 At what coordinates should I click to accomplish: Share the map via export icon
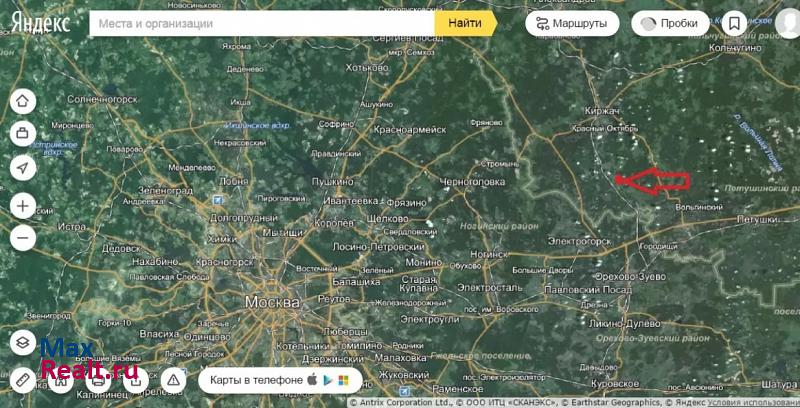(x=134, y=379)
